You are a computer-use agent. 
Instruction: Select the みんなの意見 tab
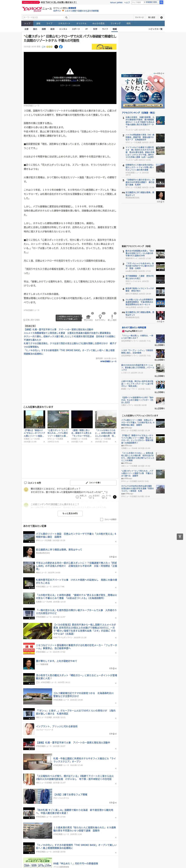(99, 24)
